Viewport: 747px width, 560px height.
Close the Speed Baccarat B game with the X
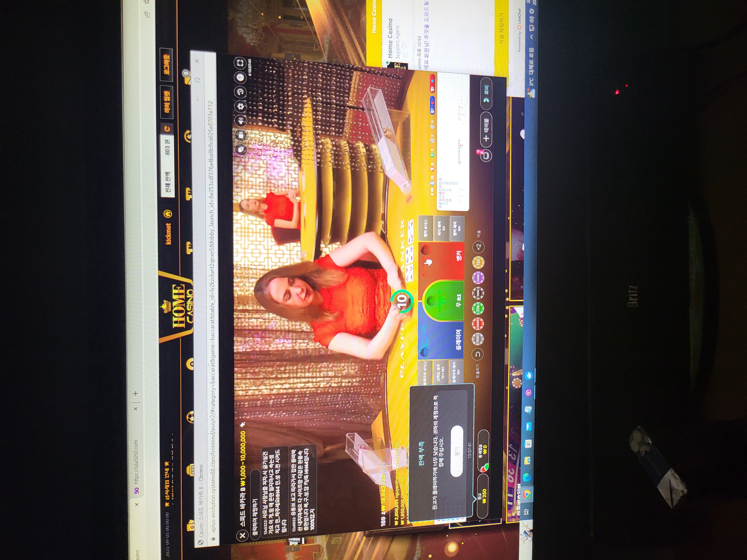point(242,535)
